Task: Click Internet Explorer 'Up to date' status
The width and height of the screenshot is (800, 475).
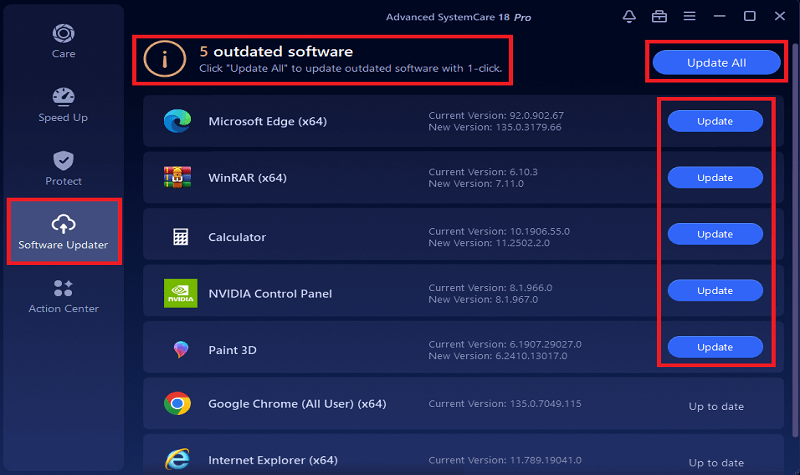Action: [x=716, y=463]
